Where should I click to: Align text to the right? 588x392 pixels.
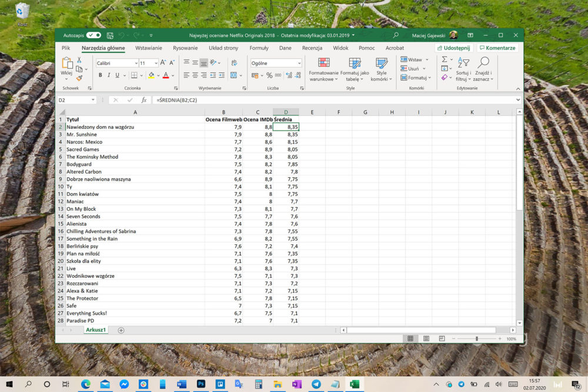(203, 75)
